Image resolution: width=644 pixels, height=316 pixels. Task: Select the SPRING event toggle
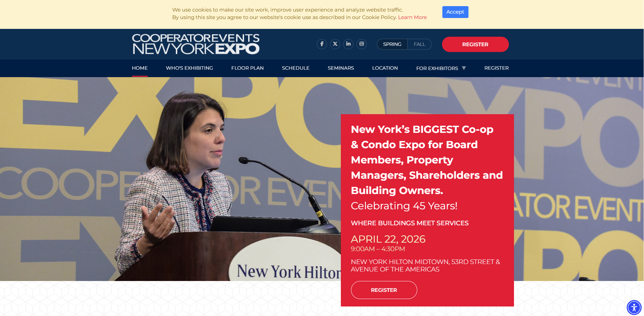[x=392, y=44]
